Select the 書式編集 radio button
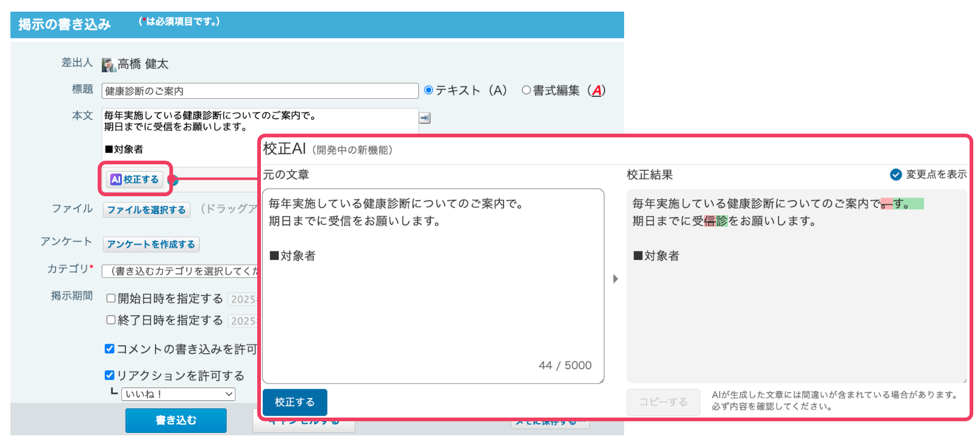Screen dimensions: 980x447 click(526, 90)
